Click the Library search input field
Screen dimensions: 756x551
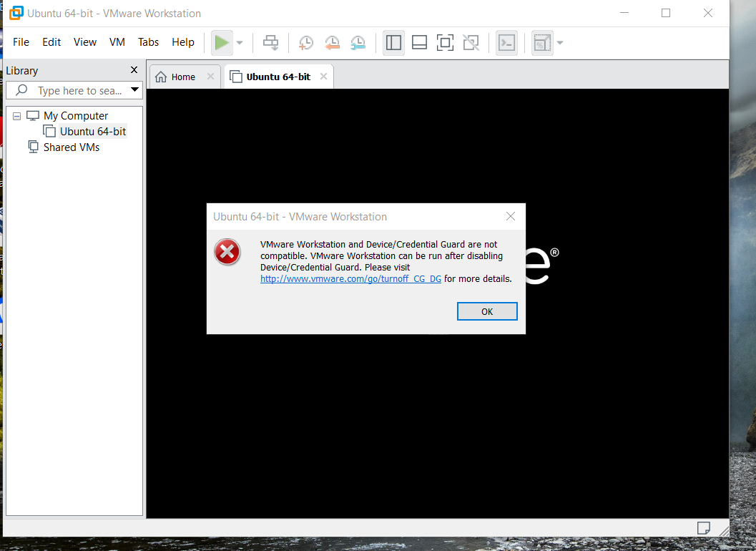click(72, 90)
